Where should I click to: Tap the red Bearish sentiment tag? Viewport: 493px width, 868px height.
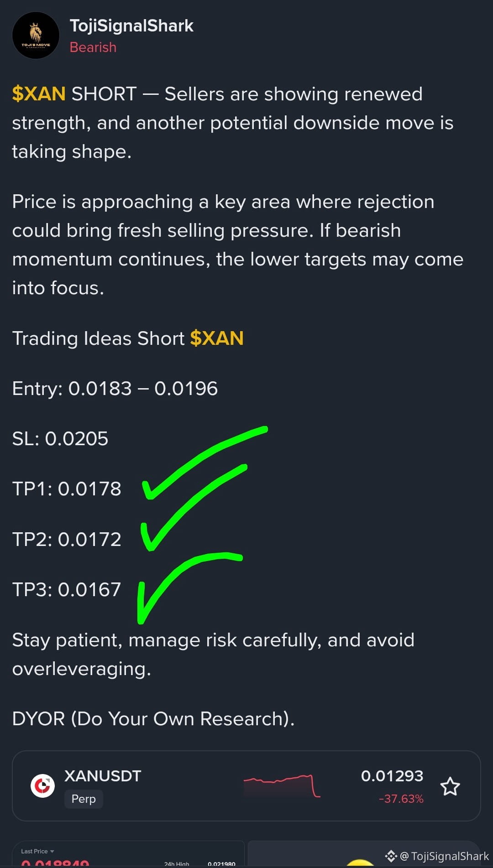pyautogui.click(x=93, y=47)
